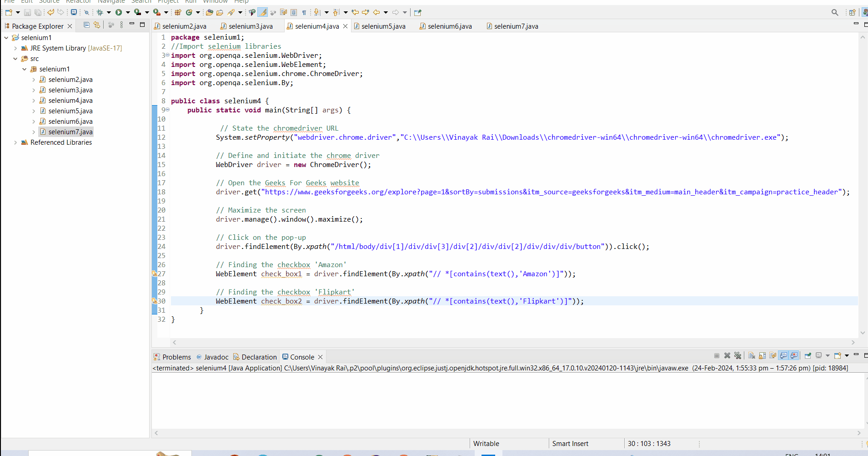Click the New file wizard icon

pyautogui.click(x=9, y=12)
